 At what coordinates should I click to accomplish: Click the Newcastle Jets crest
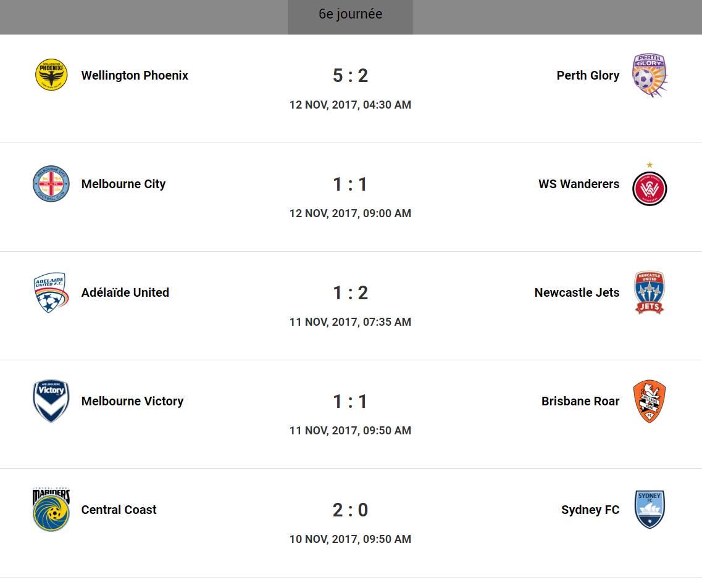point(650,292)
